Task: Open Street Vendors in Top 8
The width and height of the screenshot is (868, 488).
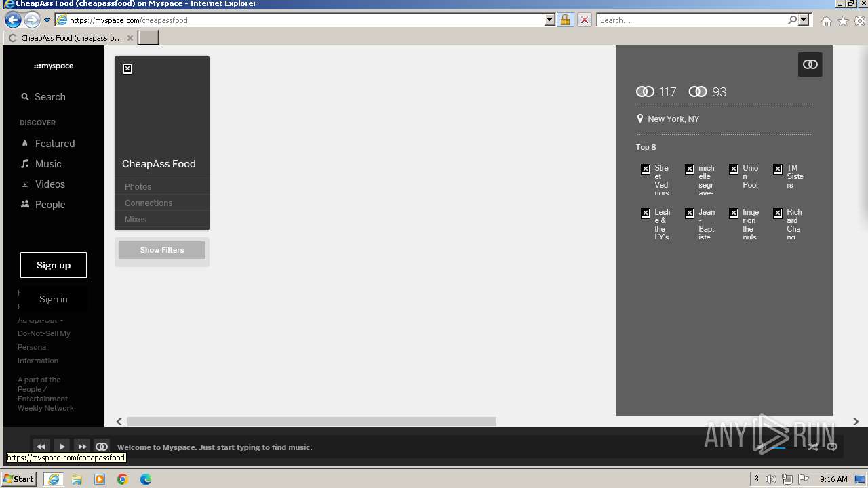Action: click(655, 180)
